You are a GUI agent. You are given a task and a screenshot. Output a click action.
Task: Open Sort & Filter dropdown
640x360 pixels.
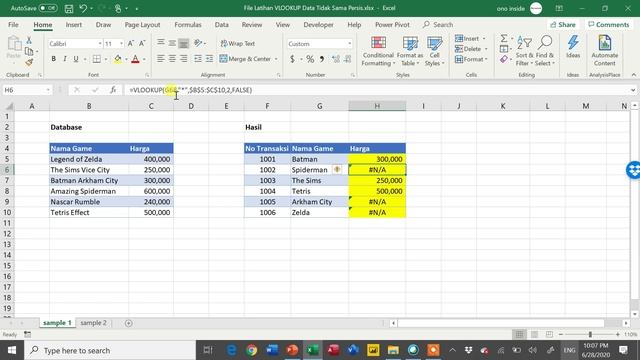524,51
